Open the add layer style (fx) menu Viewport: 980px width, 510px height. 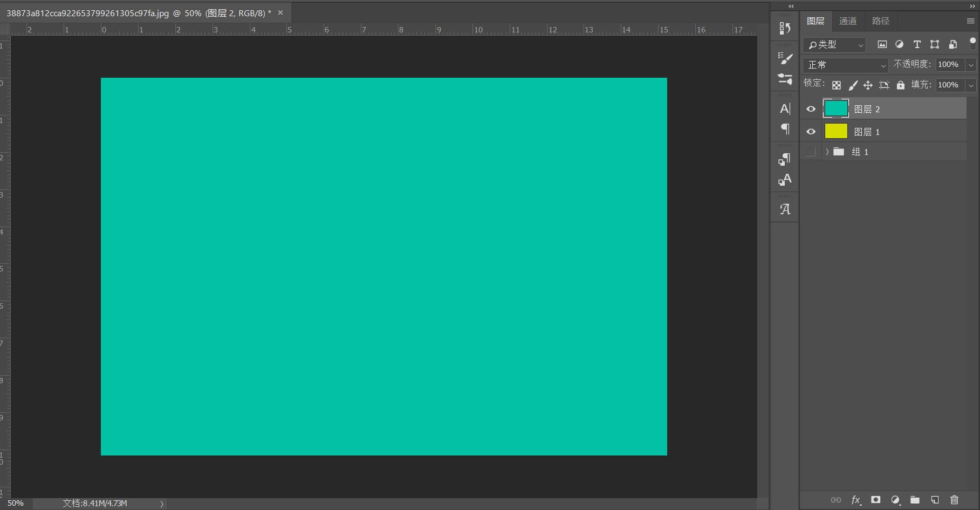855,500
